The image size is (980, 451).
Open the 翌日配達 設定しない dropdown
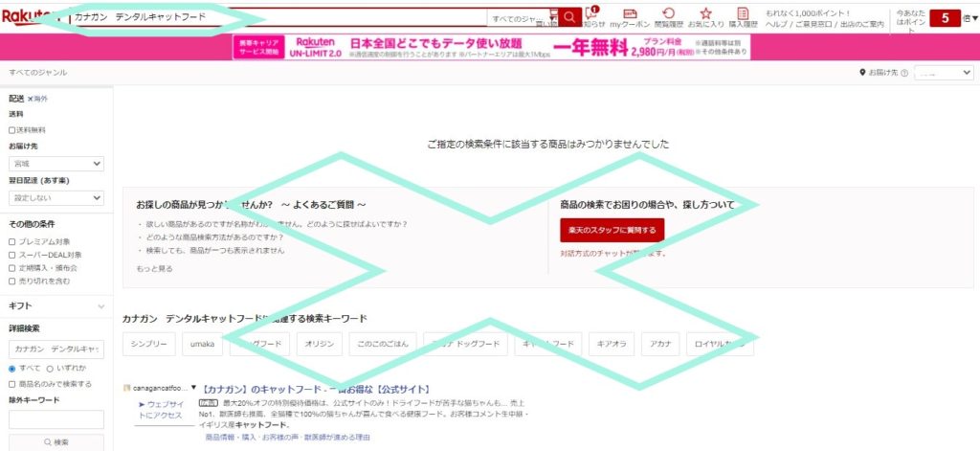(56, 198)
